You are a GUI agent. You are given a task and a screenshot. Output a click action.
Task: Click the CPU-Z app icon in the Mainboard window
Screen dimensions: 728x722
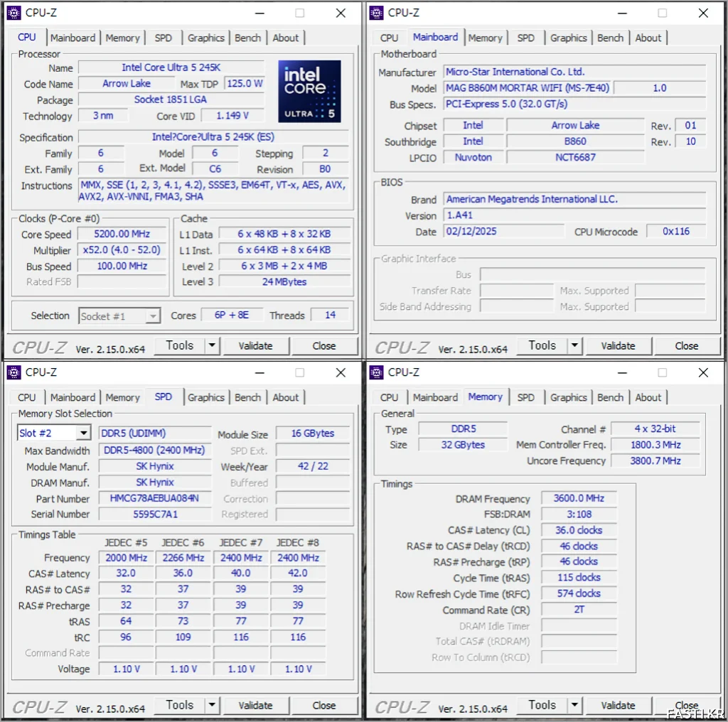tap(376, 13)
